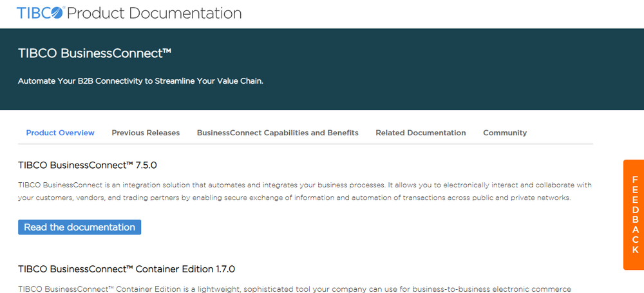644x293 pixels.
Task: Click the Automate Your B2B Connectivity tagline
Action: point(141,81)
